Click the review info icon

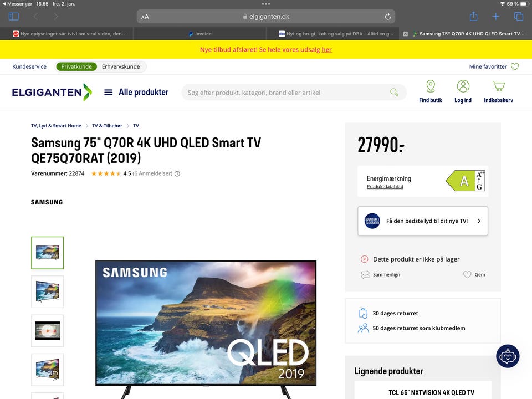(x=177, y=173)
